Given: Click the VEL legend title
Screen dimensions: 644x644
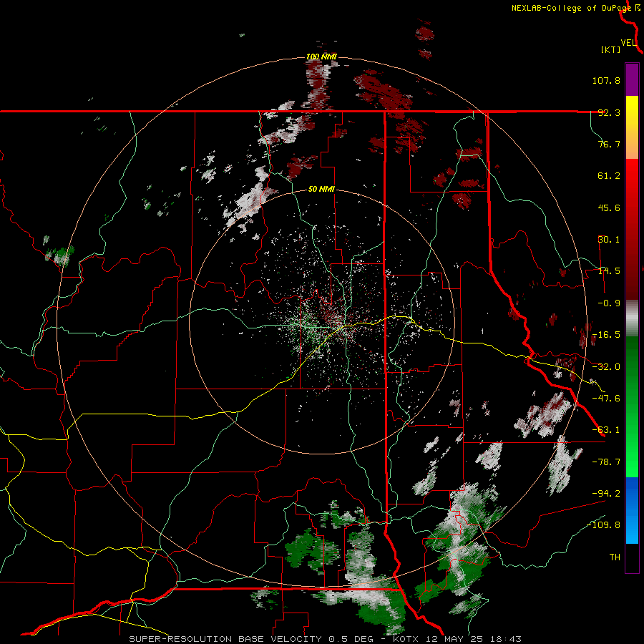Looking at the screenshot, I should pyautogui.click(x=629, y=43).
